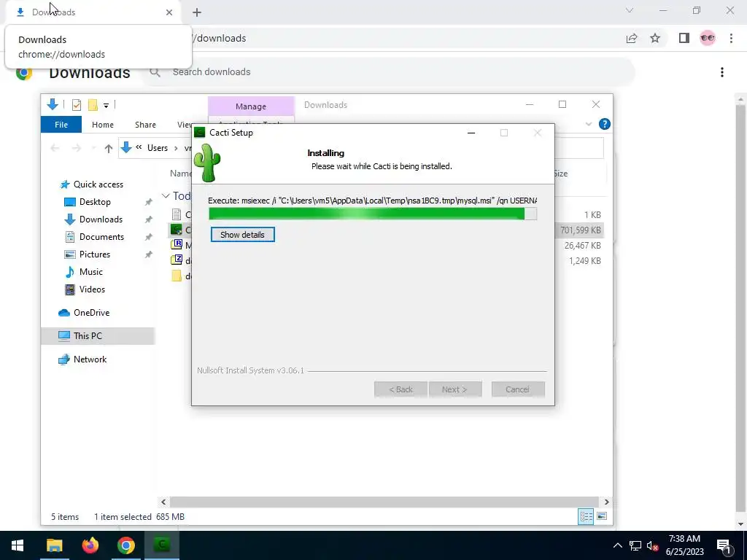
Task: Open a new Chrome tab
Action: pyautogui.click(x=197, y=12)
